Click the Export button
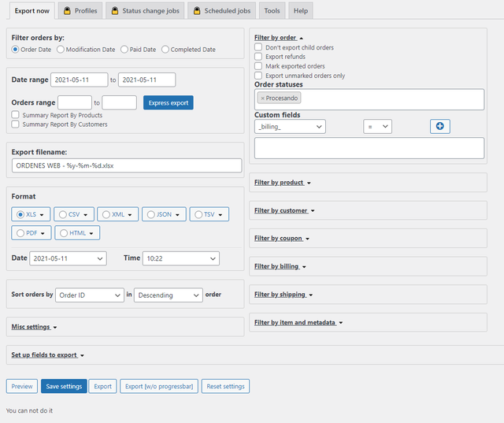 pos(103,386)
